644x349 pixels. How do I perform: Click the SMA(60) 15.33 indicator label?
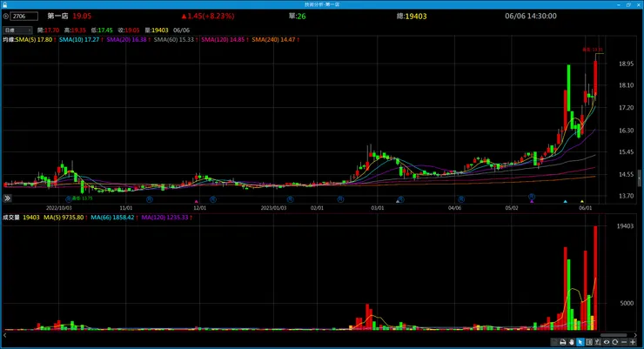174,40
